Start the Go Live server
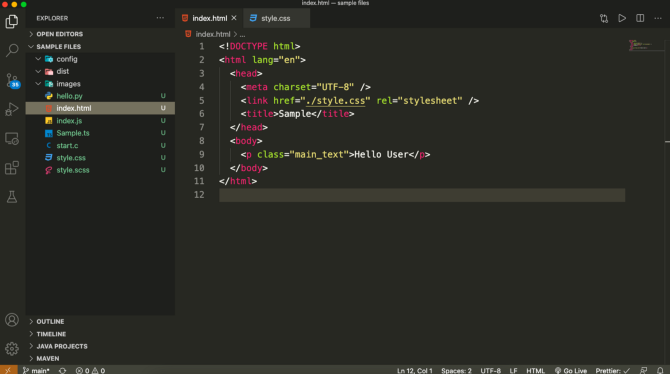The width and height of the screenshot is (670, 374). tap(571, 371)
